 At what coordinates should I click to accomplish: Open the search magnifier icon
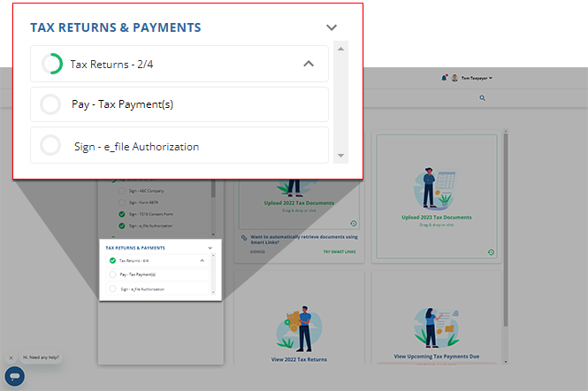tap(482, 98)
